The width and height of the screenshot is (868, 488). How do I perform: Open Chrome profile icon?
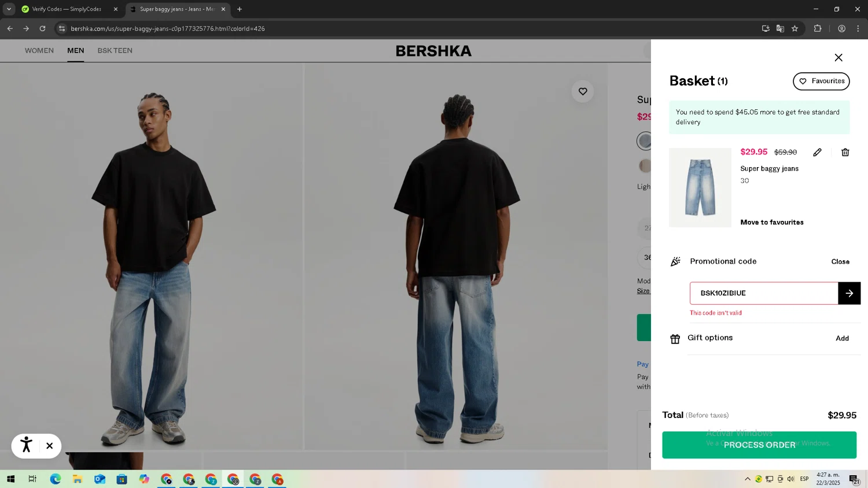coord(841,28)
